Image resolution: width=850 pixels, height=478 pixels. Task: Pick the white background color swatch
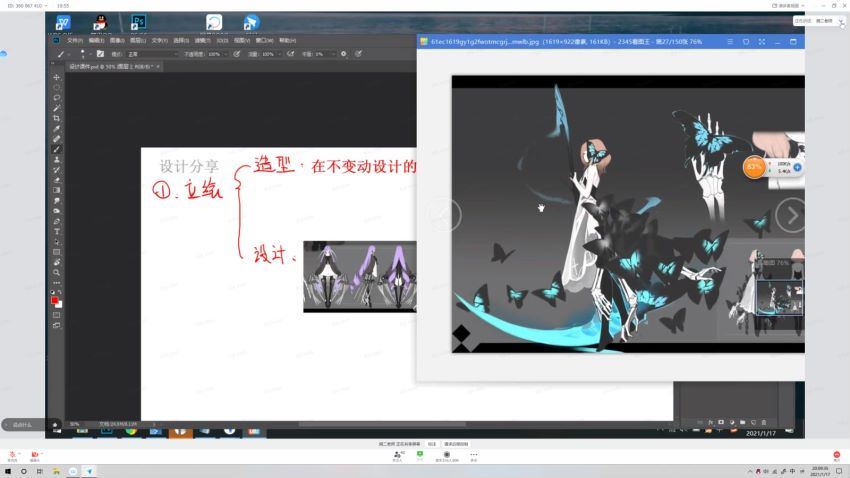[x=59, y=305]
